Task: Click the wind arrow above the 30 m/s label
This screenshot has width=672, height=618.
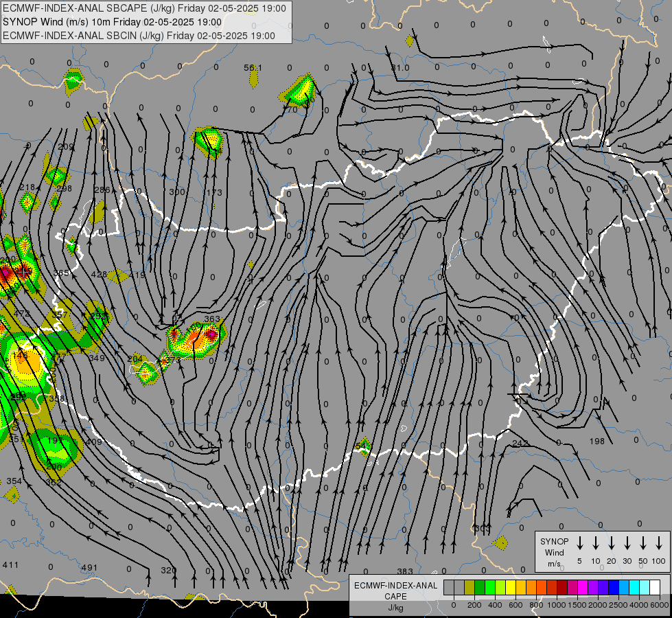Action: tap(627, 543)
